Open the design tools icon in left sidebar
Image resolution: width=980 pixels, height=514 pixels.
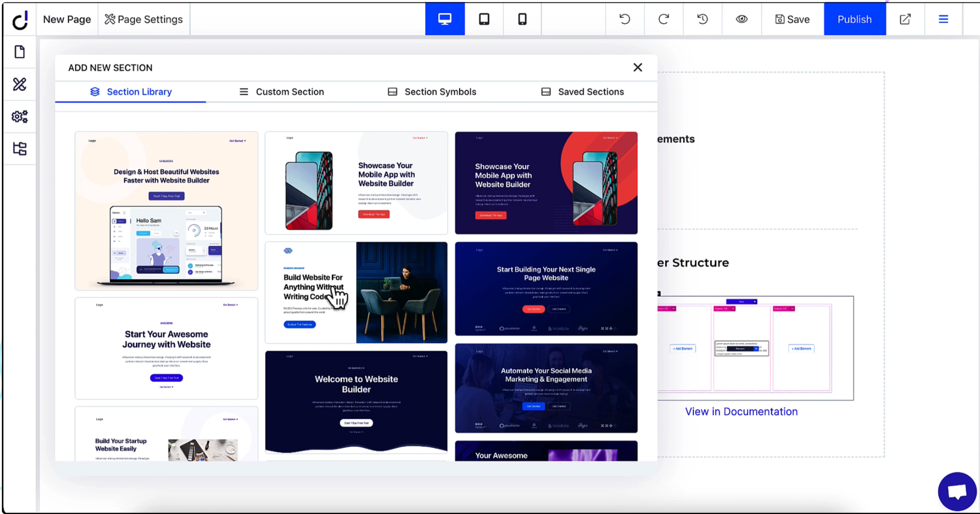(20, 84)
